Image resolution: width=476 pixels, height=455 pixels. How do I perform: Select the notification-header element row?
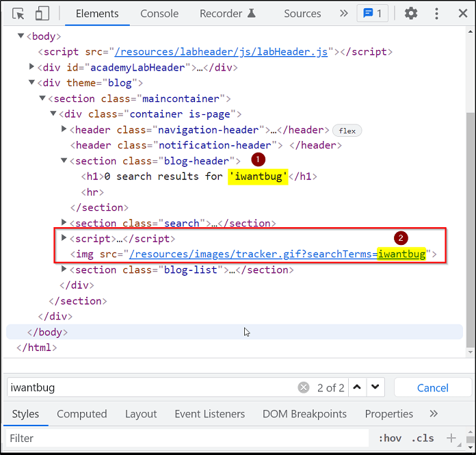pyautogui.click(x=206, y=145)
